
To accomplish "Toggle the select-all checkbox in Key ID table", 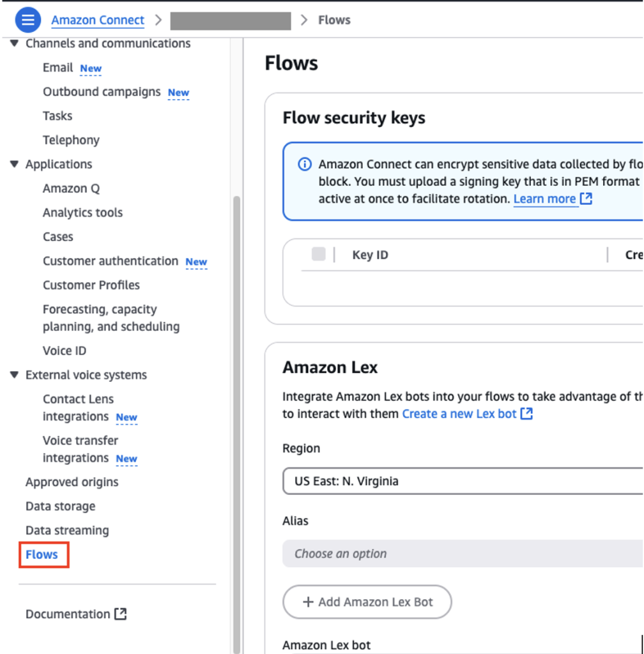I will pos(319,254).
